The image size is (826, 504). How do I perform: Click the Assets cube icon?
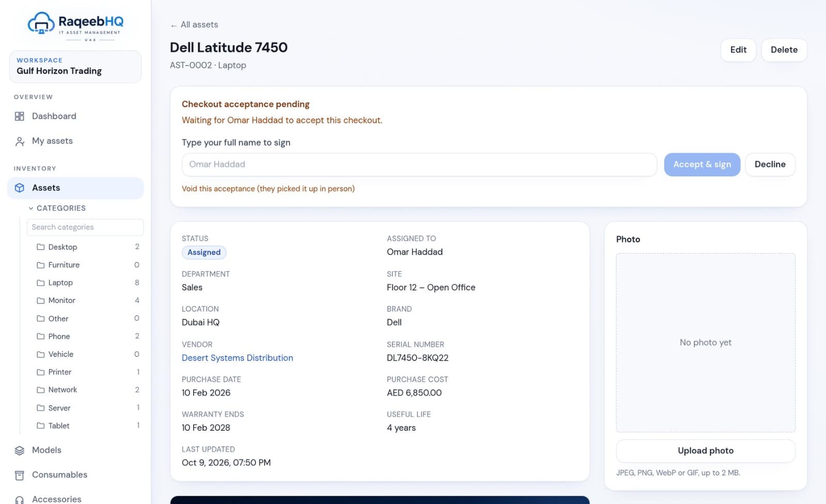point(20,188)
